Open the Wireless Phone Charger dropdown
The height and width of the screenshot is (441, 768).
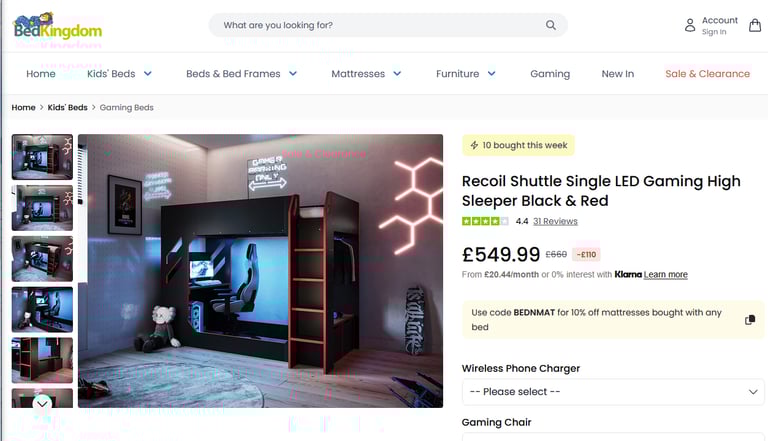(x=613, y=392)
